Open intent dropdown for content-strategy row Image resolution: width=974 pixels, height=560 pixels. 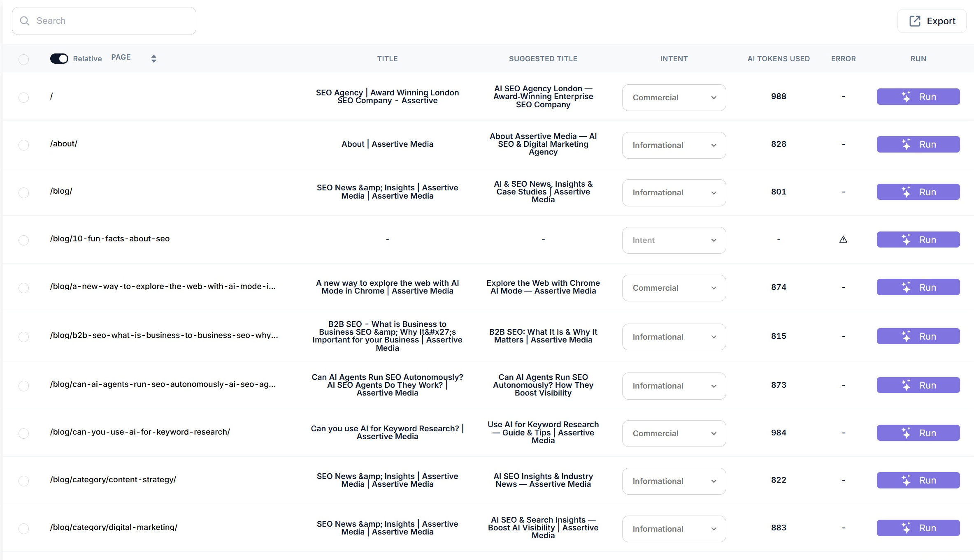[674, 481]
